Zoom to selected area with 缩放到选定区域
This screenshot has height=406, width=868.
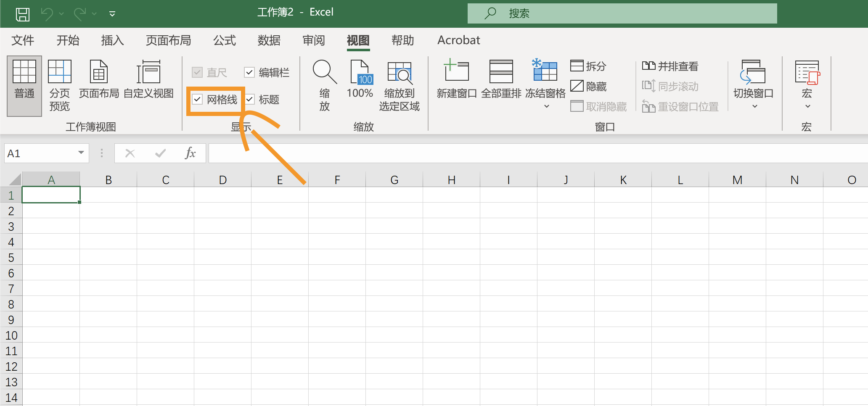point(400,84)
